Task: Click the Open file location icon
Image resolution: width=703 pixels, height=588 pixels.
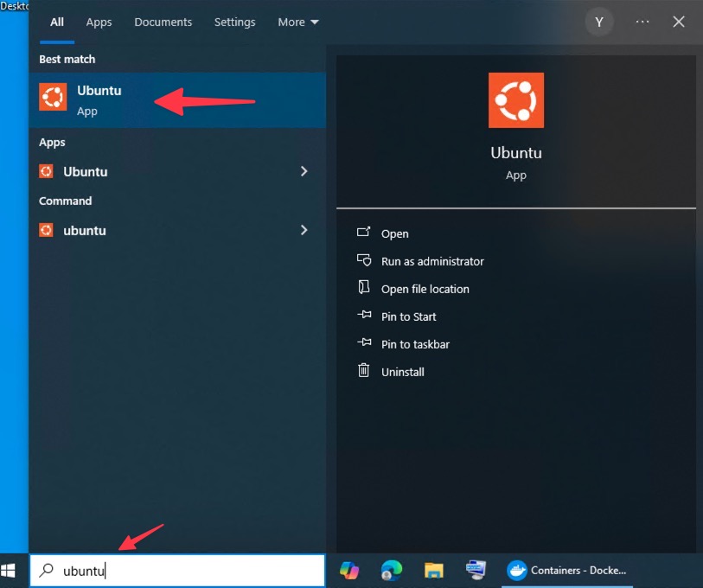Action: click(x=363, y=287)
